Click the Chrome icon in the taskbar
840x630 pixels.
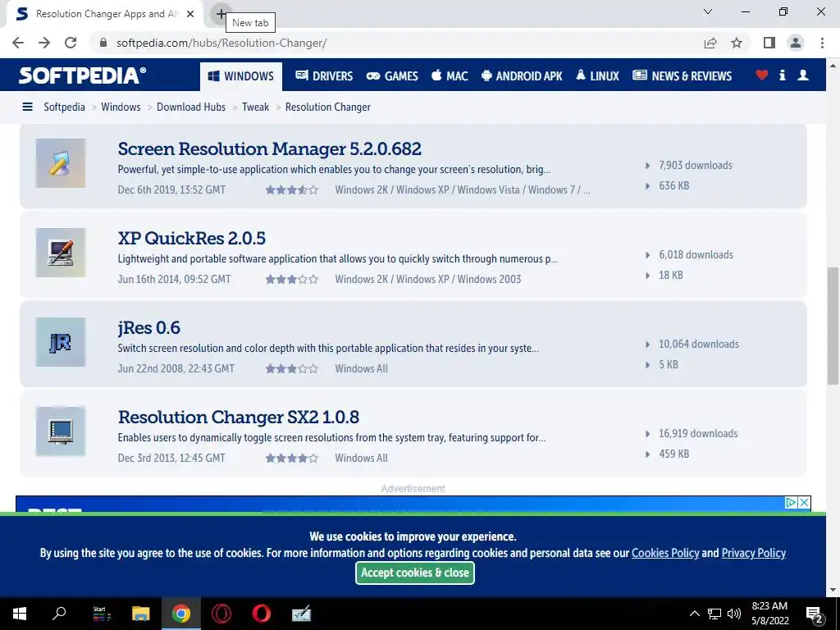click(181, 614)
